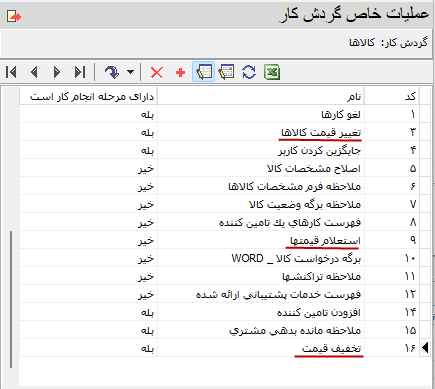435x389 pixels.
Task: Click the نام column header
Action: 261,96
